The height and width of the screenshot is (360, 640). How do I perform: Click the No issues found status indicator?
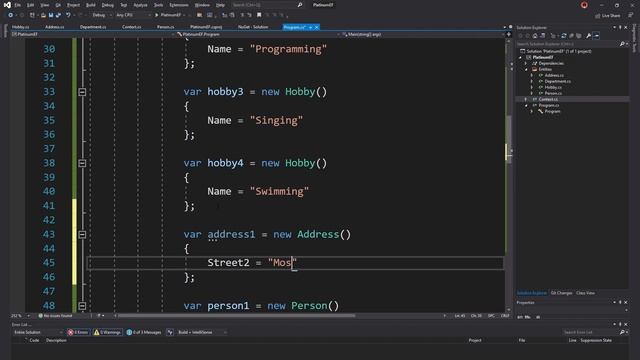click(55, 316)
